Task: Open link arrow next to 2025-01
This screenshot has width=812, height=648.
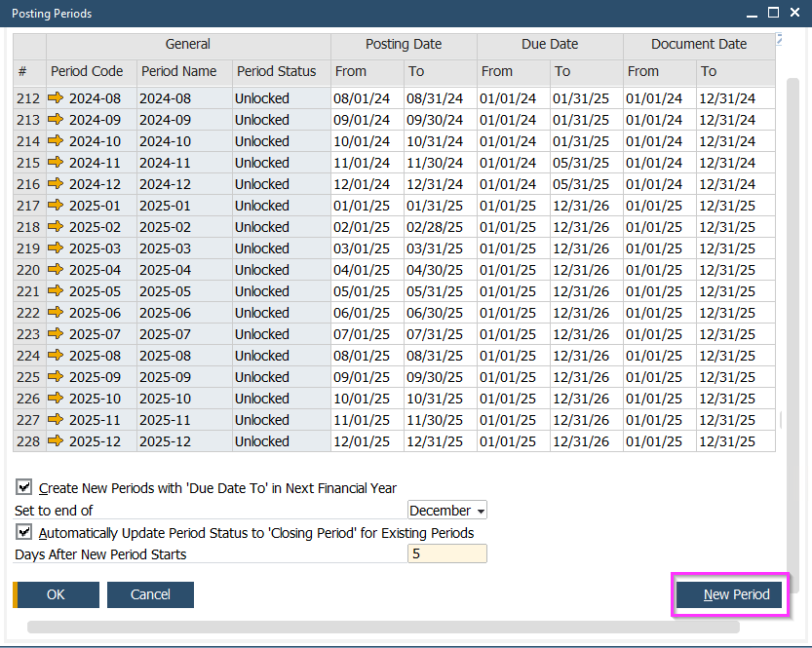Action: click(55, 206)
